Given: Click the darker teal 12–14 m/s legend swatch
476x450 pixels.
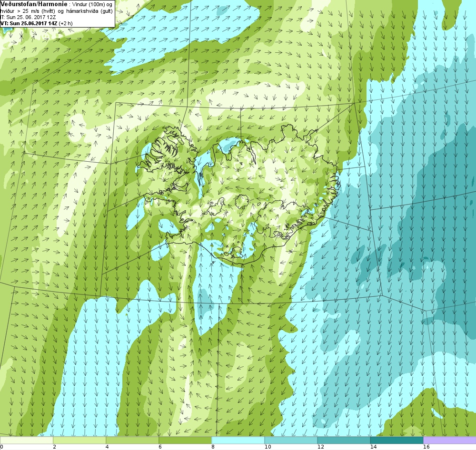Looking at the screenshot, I should click(344, 440).
